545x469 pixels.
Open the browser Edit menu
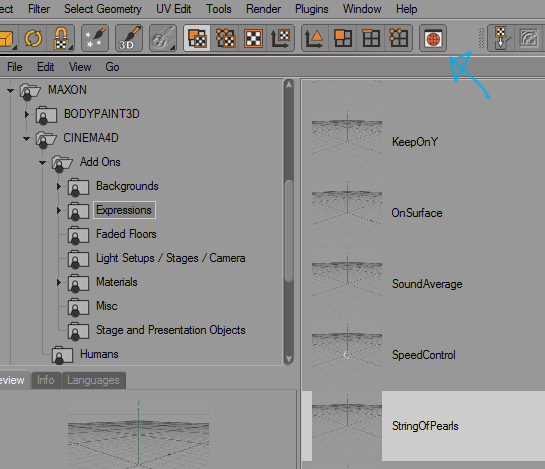click(46, 67)
